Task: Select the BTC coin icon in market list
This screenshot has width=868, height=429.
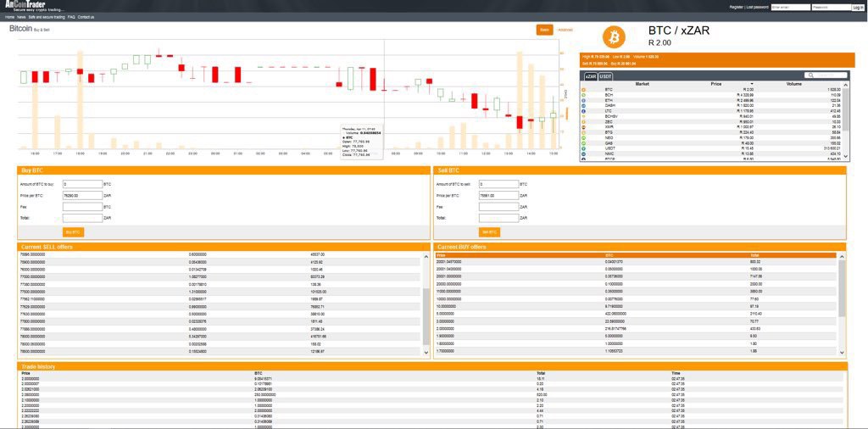Action: tap(583, 90)
